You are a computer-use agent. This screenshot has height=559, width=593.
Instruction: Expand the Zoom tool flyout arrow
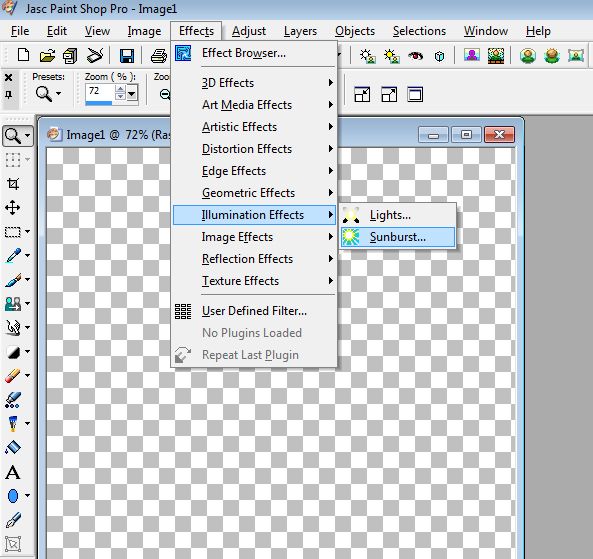(27, 135)
